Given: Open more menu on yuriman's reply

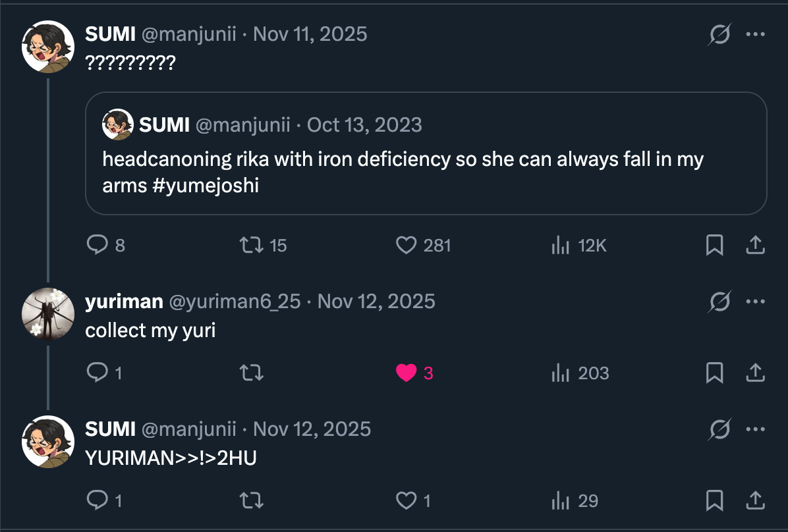Looking at the screenshot, I should [x=755, y=302].
